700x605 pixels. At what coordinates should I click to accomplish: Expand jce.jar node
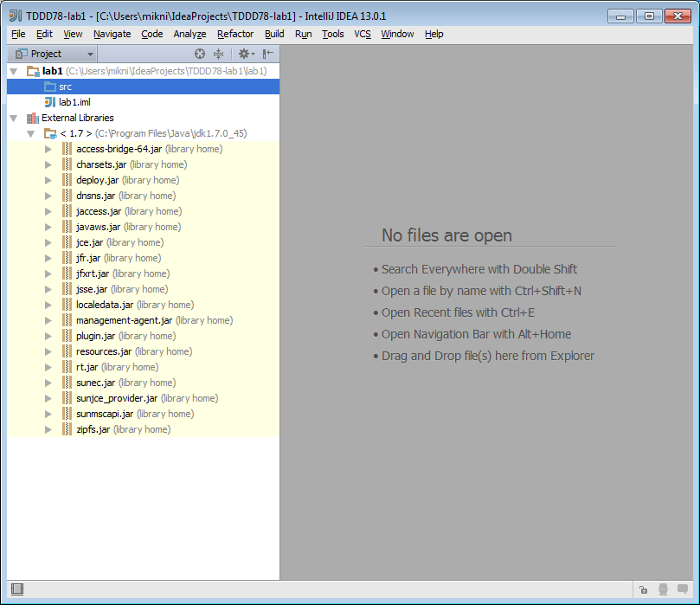coord(48,242)
